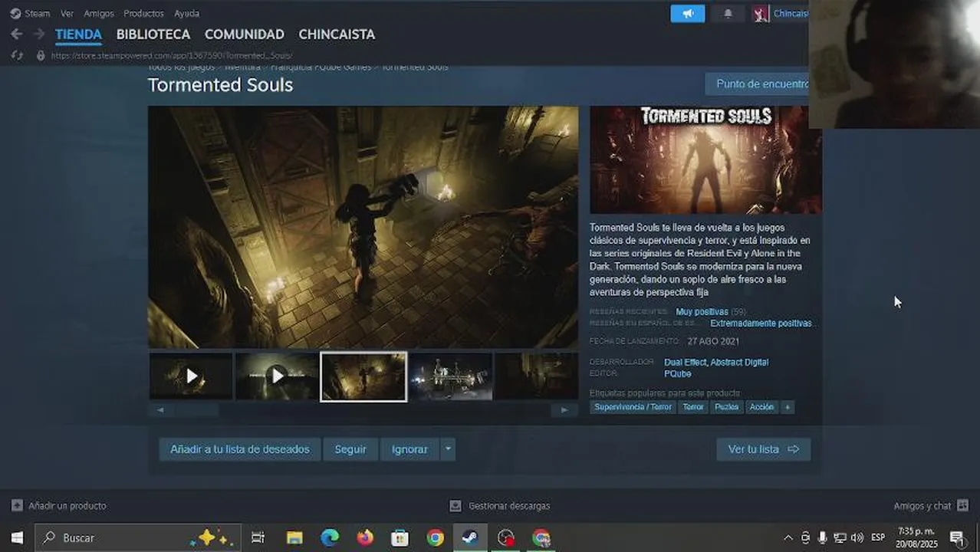
Task: Open the Ayuda menu
Action: (x=186, y=13)
